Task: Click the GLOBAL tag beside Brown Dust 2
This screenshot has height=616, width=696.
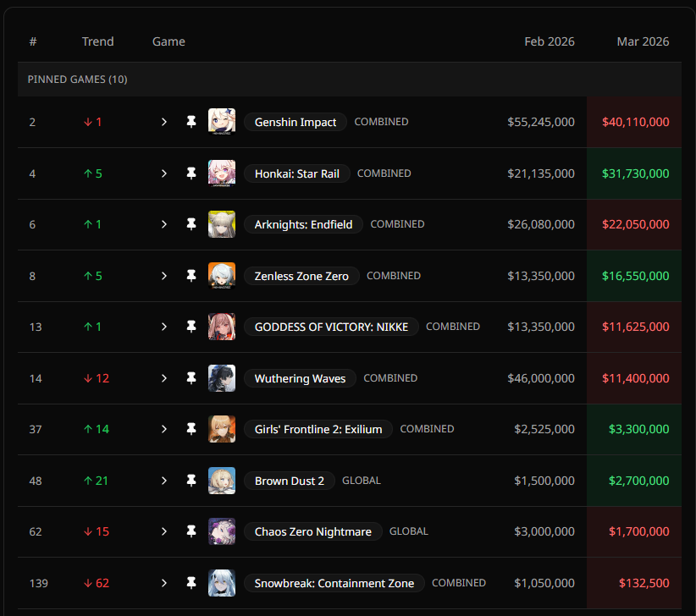Action: point(362,481)
